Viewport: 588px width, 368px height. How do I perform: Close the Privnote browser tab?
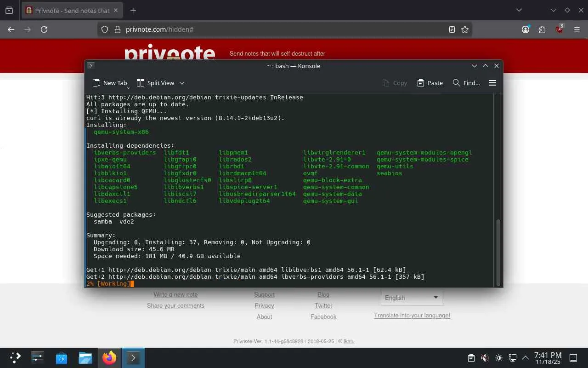[115, 10]
